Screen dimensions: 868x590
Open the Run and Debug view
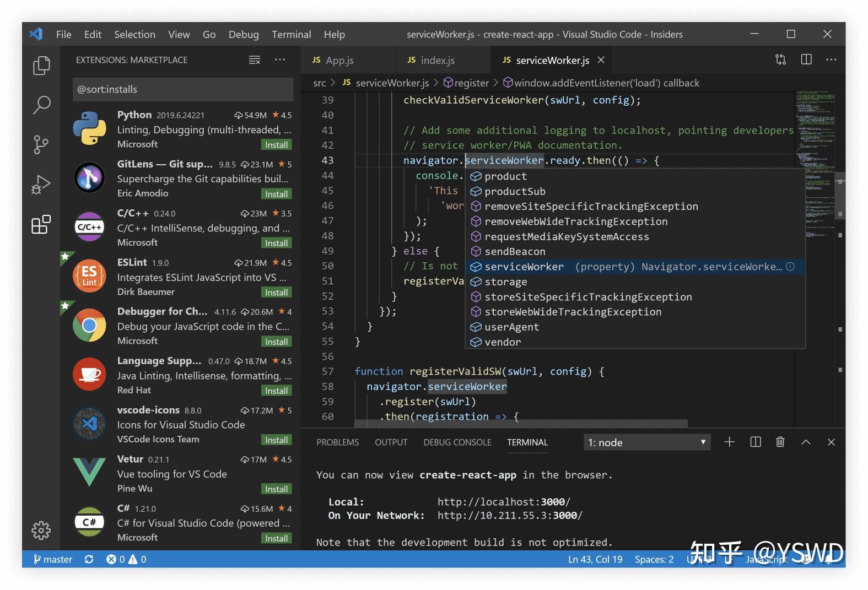click(x=41, y=185)
